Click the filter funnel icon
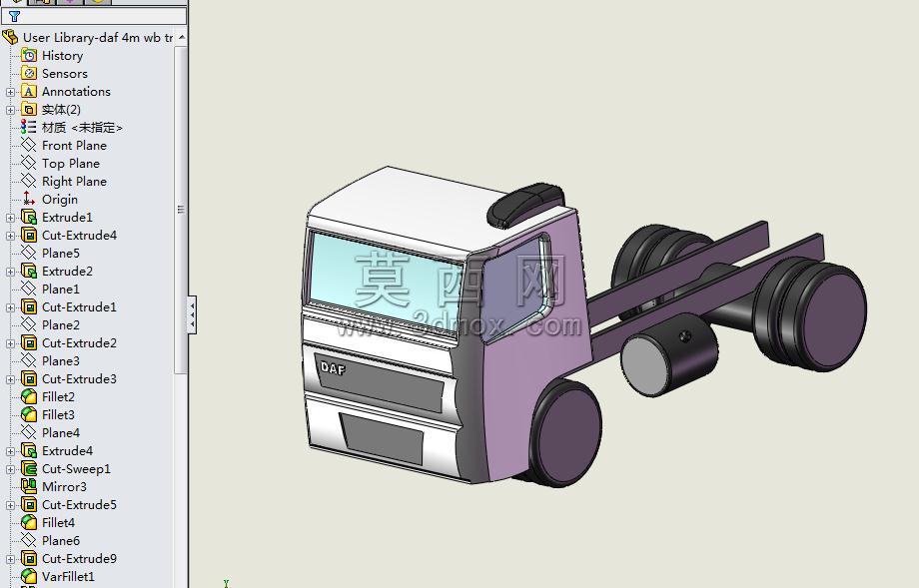919x588 pixels. 14,16
